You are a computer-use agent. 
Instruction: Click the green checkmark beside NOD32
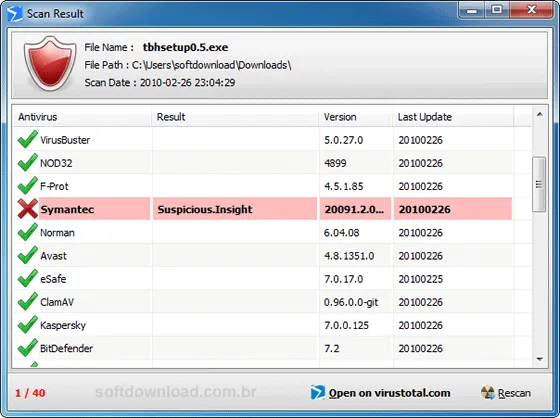(28, 163)
